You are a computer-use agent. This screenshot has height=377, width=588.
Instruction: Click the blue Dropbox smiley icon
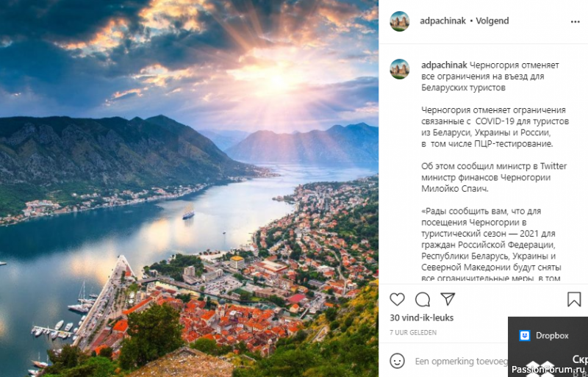point(525,336)
